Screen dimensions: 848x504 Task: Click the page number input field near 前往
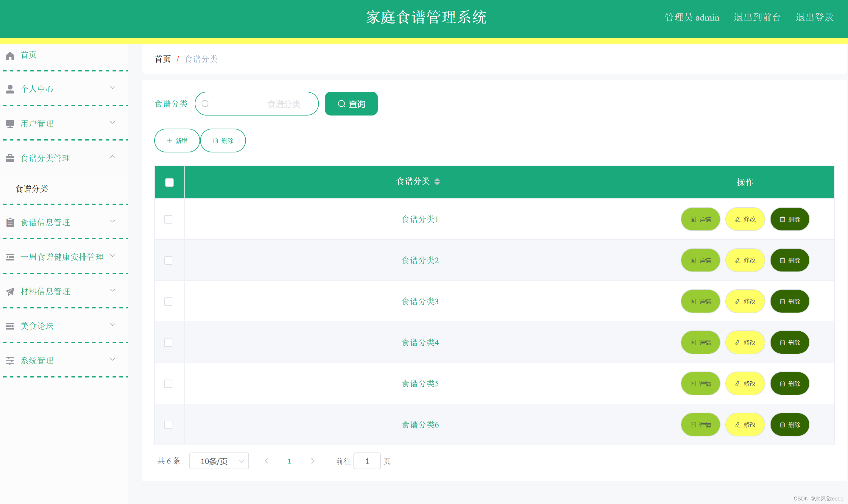(367, 461)
